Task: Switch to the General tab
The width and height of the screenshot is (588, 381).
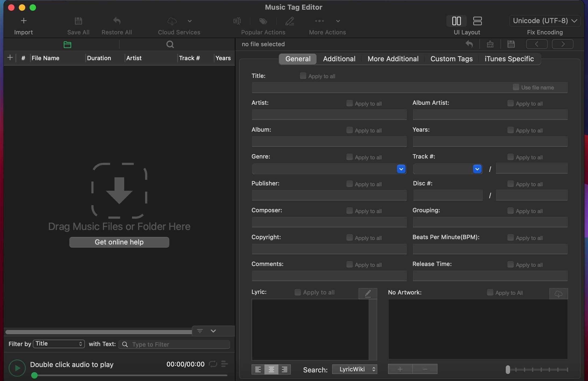Action: [x=298, y=59]
